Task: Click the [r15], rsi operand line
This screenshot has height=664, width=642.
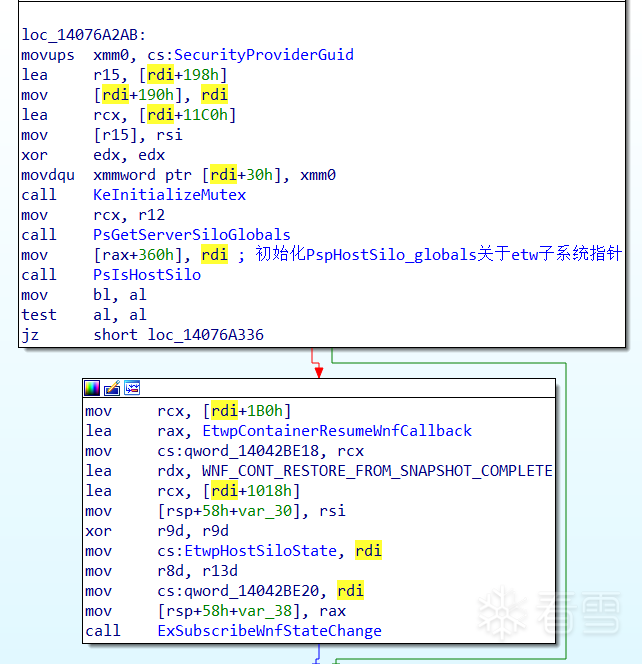Action: point(138,135)
